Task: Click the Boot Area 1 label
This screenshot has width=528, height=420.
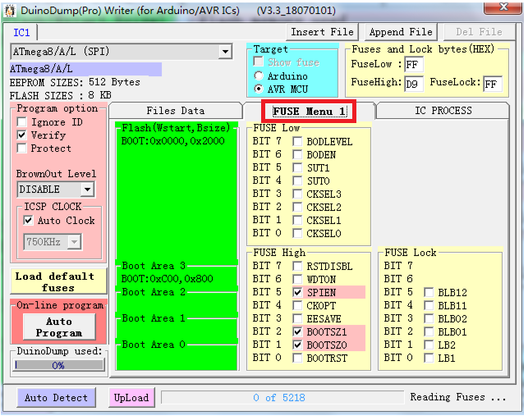Action: (154, 318)
